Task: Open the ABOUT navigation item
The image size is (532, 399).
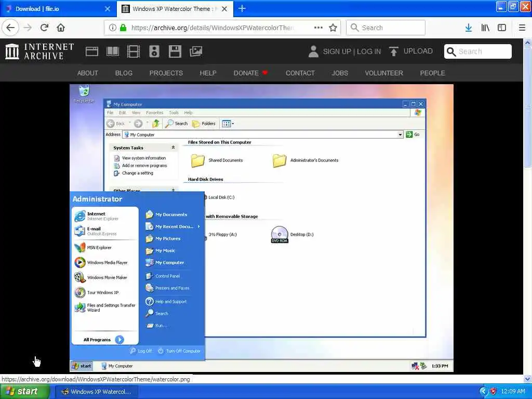Action: pyautogui.click(x=87, y=73)
